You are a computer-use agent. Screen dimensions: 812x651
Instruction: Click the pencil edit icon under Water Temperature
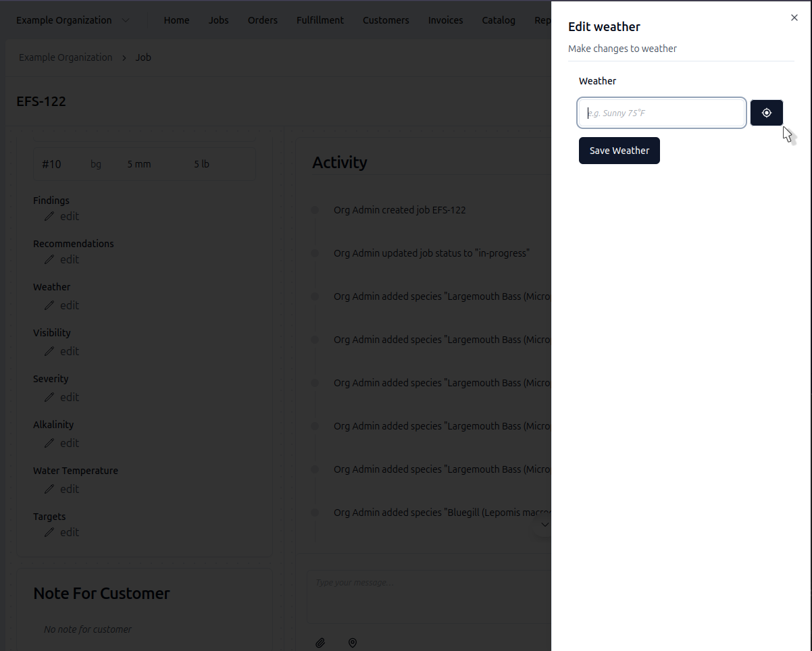pos(49,490)
